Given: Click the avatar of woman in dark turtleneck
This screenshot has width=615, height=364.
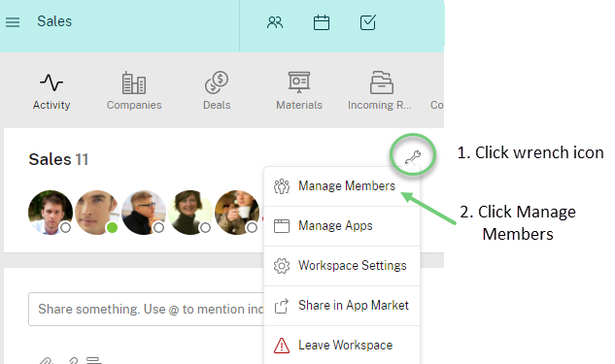Looking at the screenshot, I should tap(190, 213).
